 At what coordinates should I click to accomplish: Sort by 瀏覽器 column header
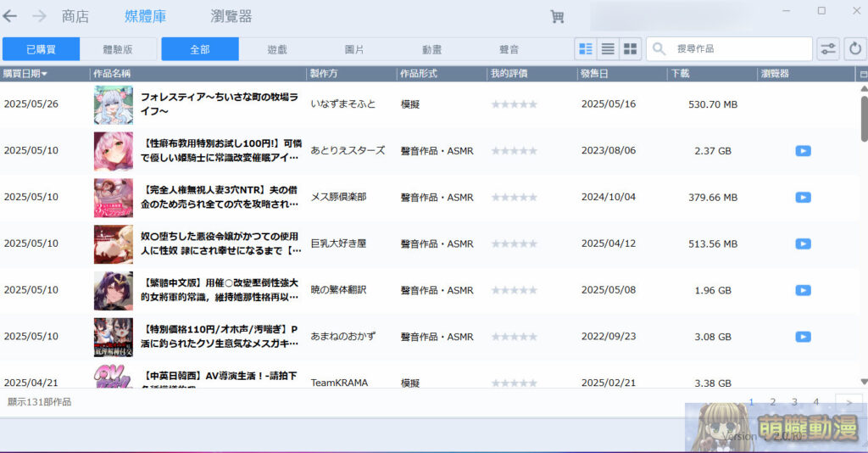coord(807,74)
